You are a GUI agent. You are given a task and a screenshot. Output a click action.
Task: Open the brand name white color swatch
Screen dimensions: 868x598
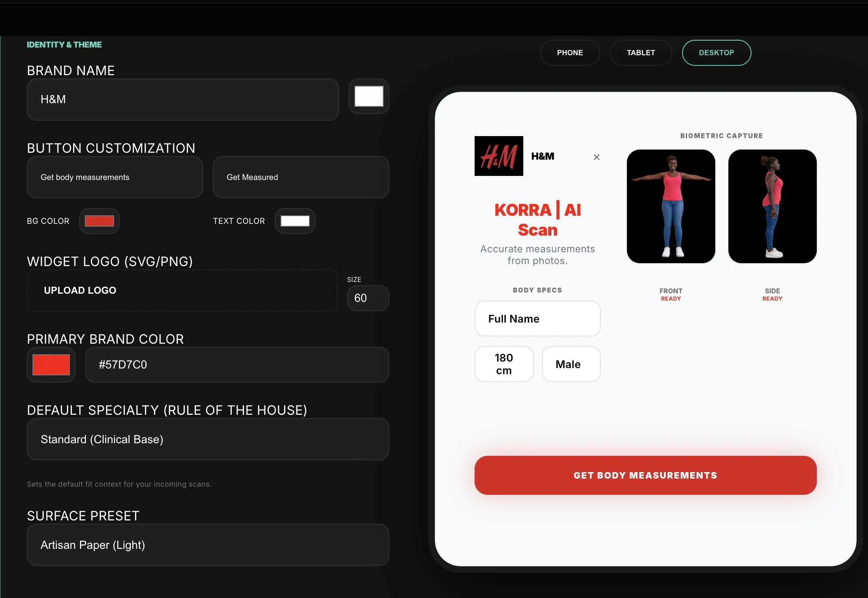click(369, 96)
